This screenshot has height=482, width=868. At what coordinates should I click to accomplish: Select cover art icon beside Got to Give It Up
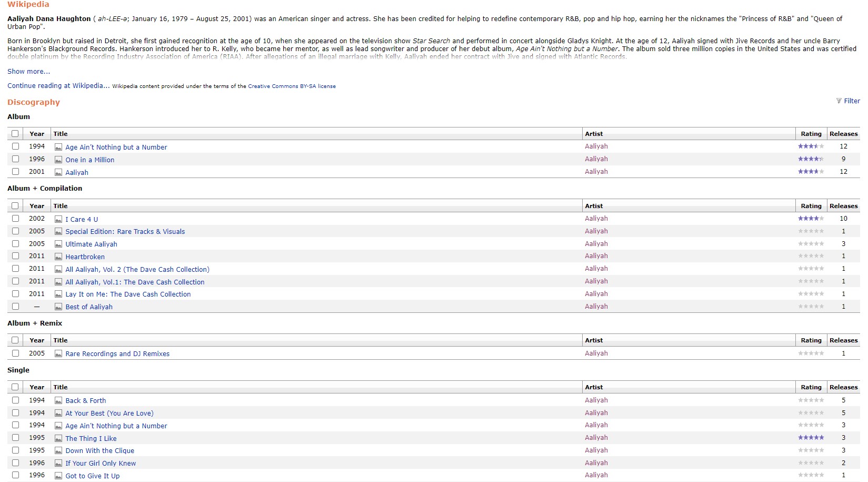[58, 475]
